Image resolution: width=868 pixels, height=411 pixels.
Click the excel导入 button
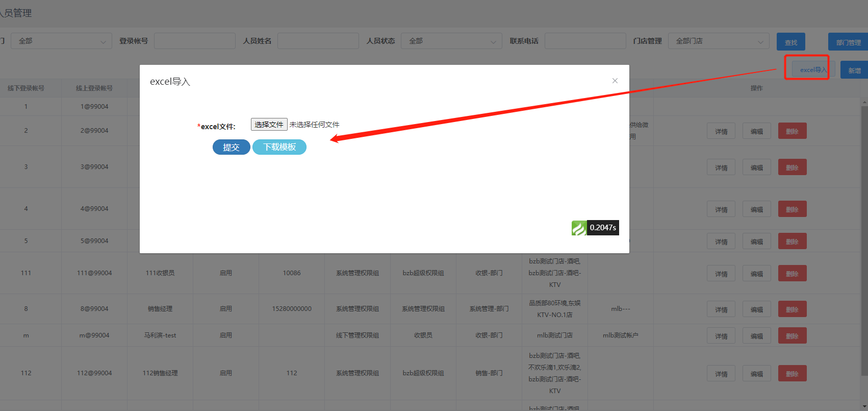[x=813, y=69]
